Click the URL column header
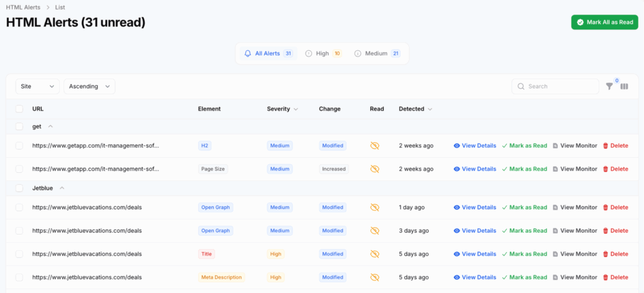Image resolution: width=644 pixels, height=293 pixels. tap(38, 109)
